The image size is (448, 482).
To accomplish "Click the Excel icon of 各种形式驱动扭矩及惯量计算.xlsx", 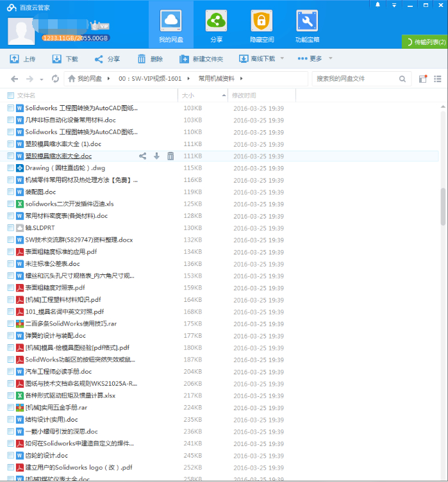I will pos(20,395).
